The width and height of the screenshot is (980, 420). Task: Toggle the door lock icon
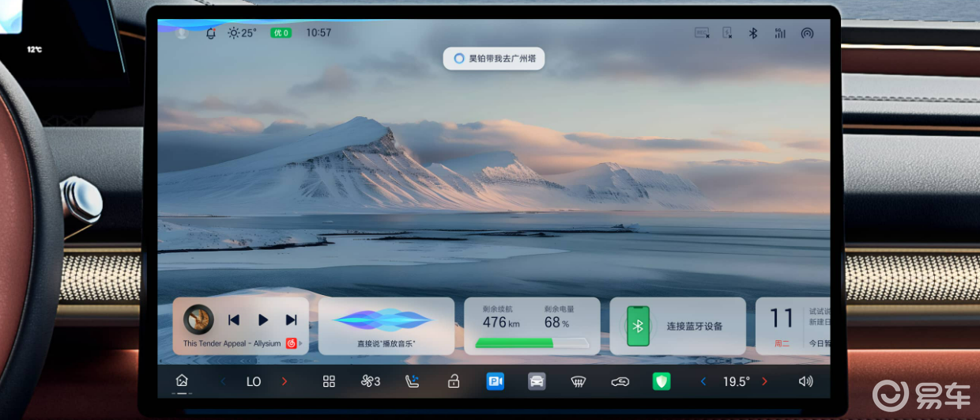click(x=454, y=382)
